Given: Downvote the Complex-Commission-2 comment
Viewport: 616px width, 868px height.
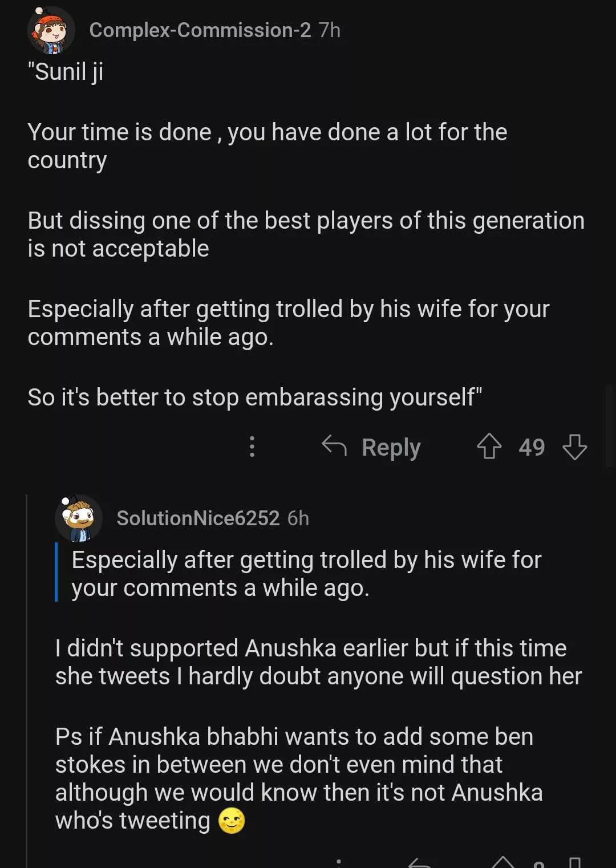Looking at the screenshot, I should 574,447.
